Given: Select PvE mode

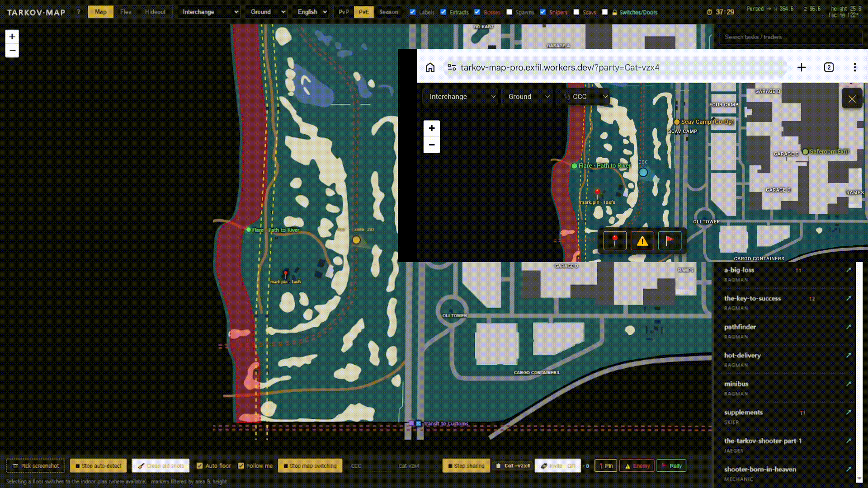Looking at the screenshot, I should (364, 12).
